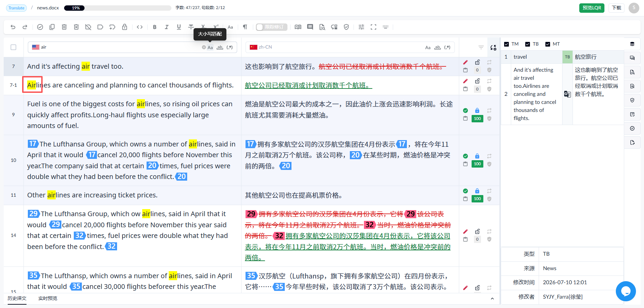Expand the bottom history panel chevron

492,299
